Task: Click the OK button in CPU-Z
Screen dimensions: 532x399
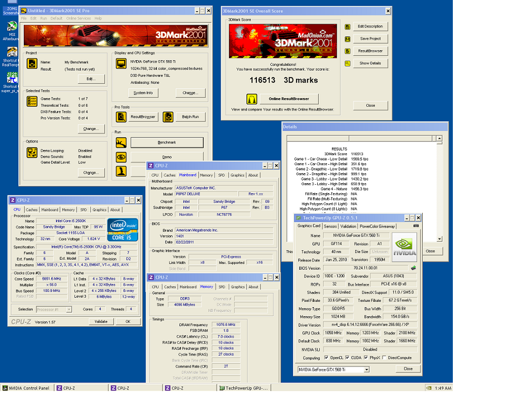Action: pos(128,321)
